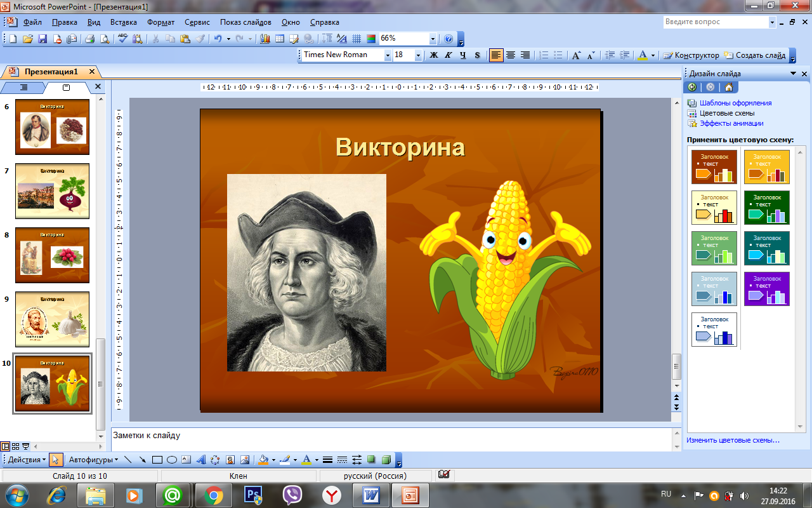
Task: Insert a table using the table icon
Action: click(x=280, y=39)
